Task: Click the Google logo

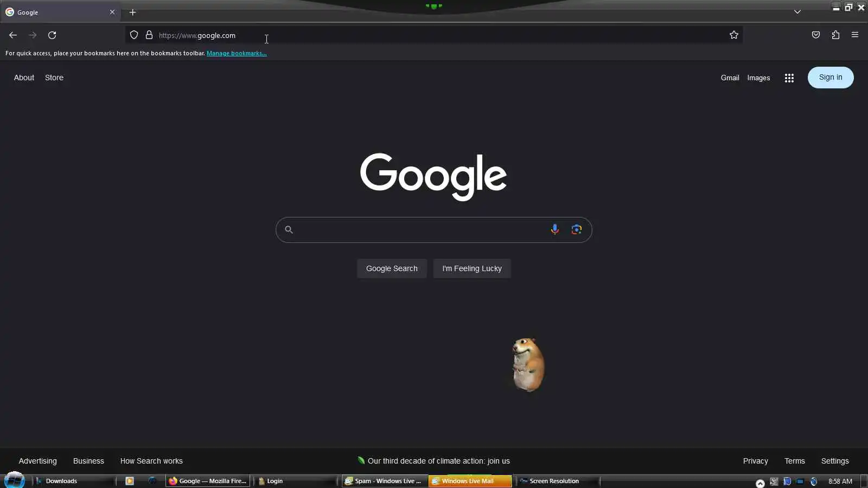Action: (x=433, y=176)
